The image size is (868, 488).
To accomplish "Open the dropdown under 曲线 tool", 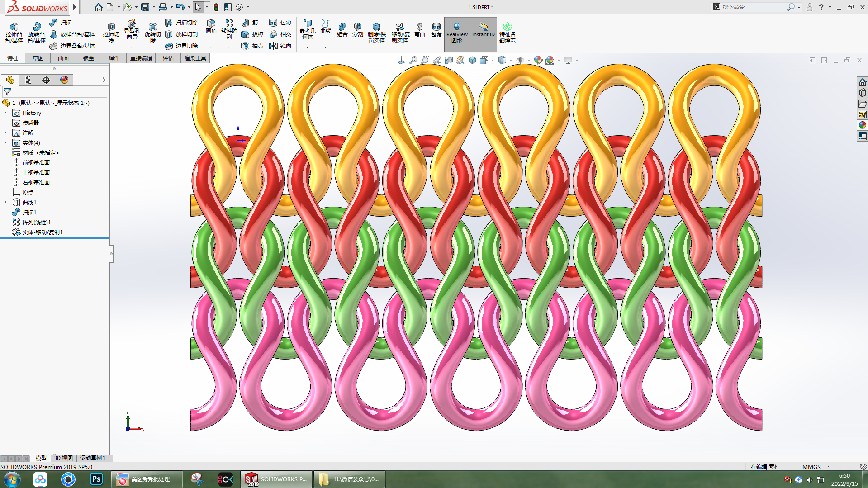I will tap(325, 47).
